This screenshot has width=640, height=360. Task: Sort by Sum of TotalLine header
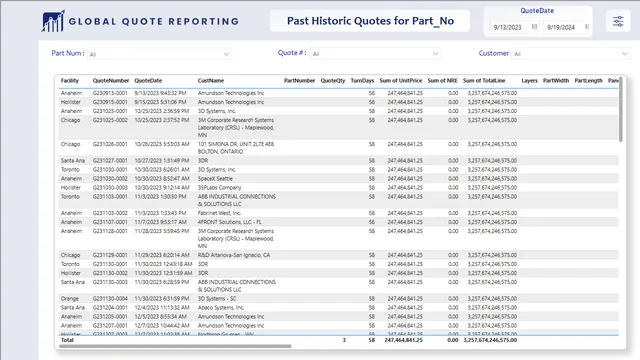484,80
